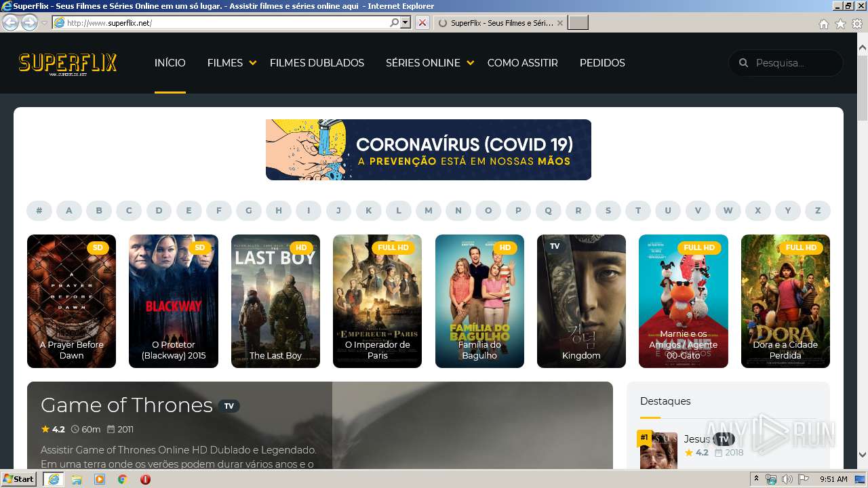Open the browser Home icon
Image resolution: width=868 pixels, height=488 pixels.
coord(823,24)
